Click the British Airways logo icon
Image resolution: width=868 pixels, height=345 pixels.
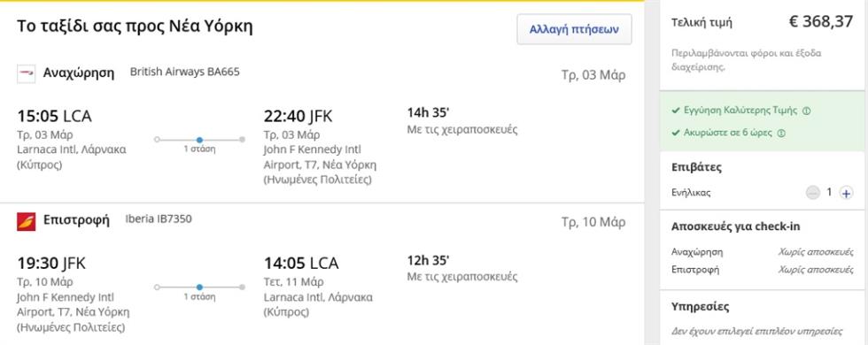[26, 73]
